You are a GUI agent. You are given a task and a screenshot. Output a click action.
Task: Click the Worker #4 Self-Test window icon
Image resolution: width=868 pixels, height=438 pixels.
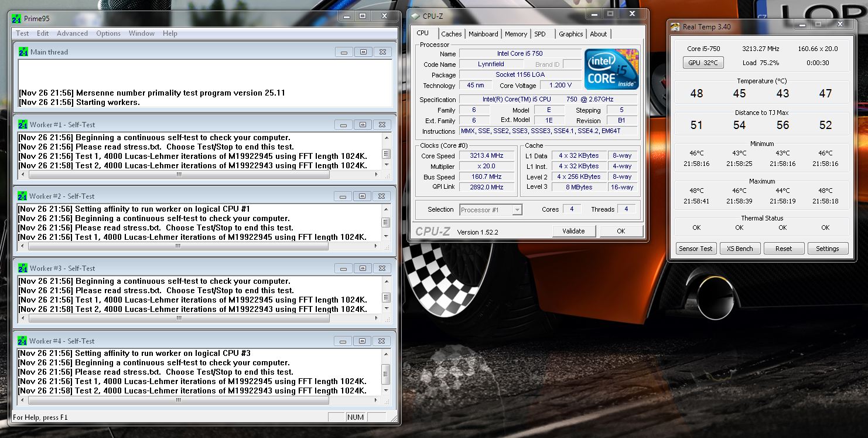23,341
